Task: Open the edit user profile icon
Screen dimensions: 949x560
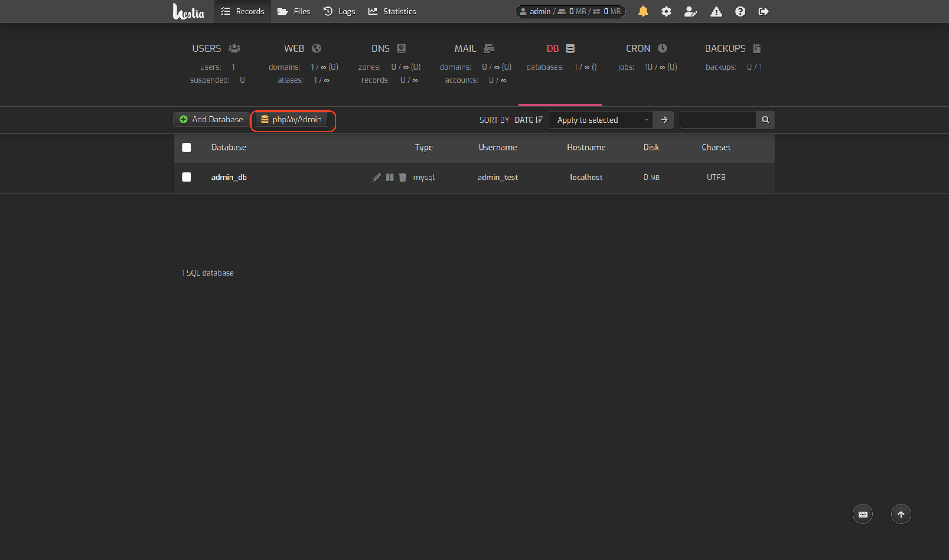Action: click(691, 11)
